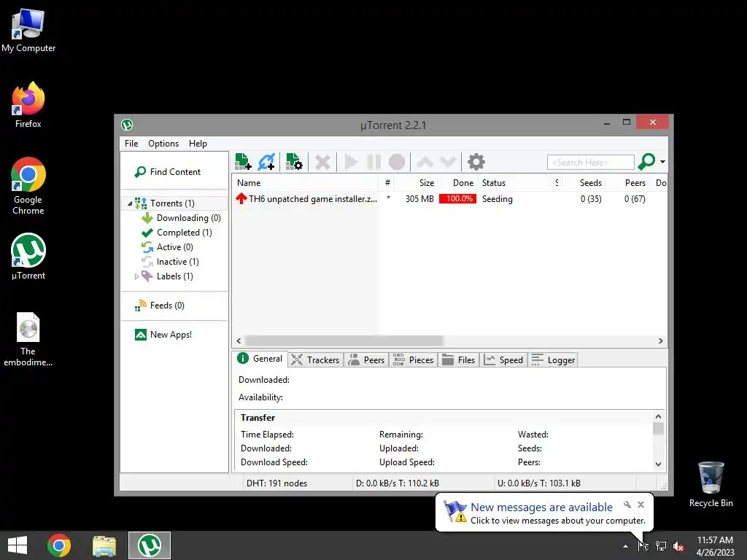Switch to the Peers tab
747x560 pixels.
tap(366, 360)
